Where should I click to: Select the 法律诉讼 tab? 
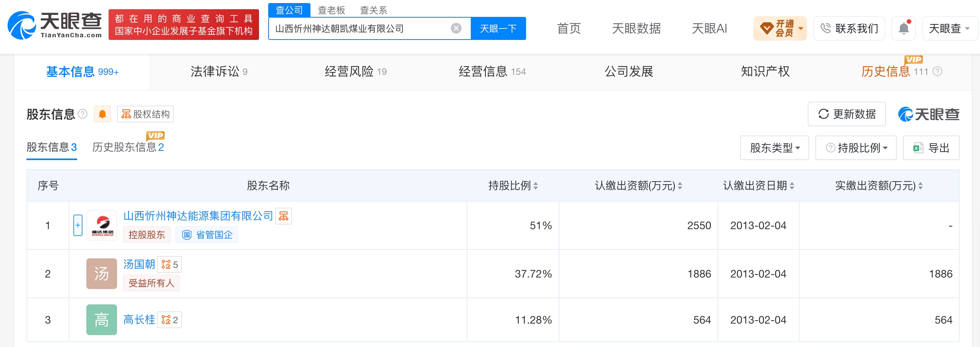click(x=219, y=72)
